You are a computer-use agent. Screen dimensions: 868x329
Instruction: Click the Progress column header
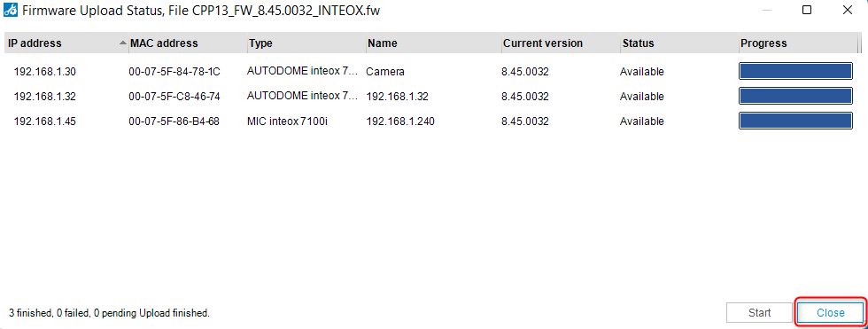[798, 43]
